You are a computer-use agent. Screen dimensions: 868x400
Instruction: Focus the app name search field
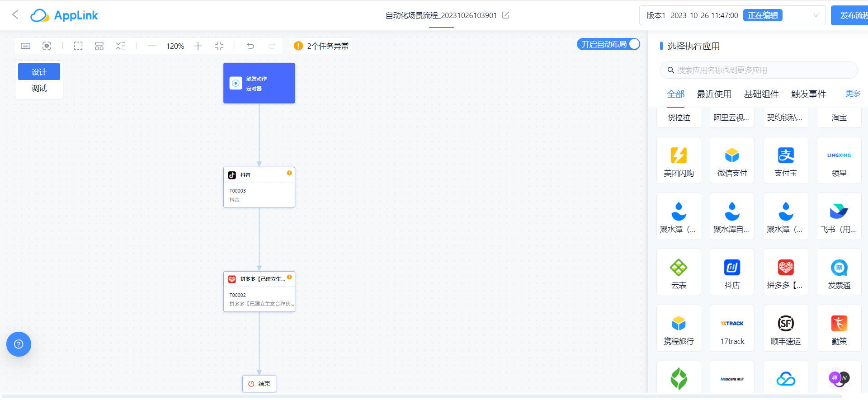pyautogui.click(x=759, y=70)
